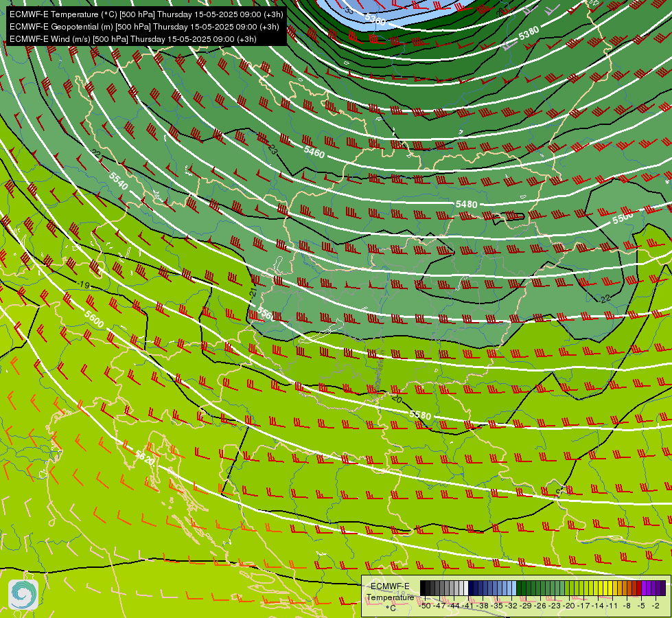This screenshot has height=618, width=672.
Task: Click the -11 tick label on the legend
Action: tap(612, 606)
